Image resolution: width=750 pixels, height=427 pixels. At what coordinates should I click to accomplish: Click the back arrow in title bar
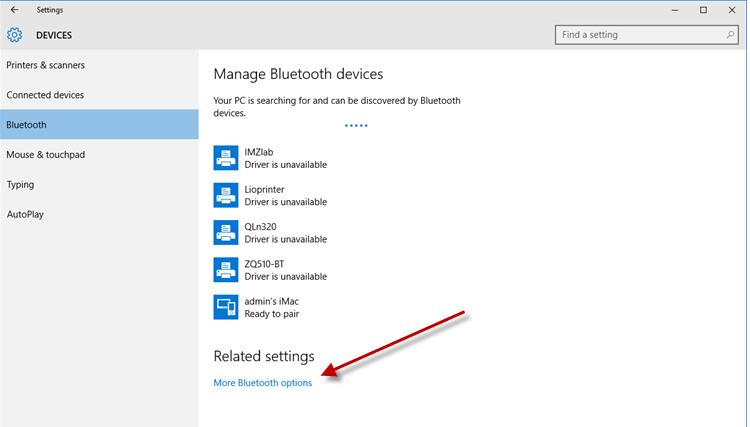tap(14, 10)
